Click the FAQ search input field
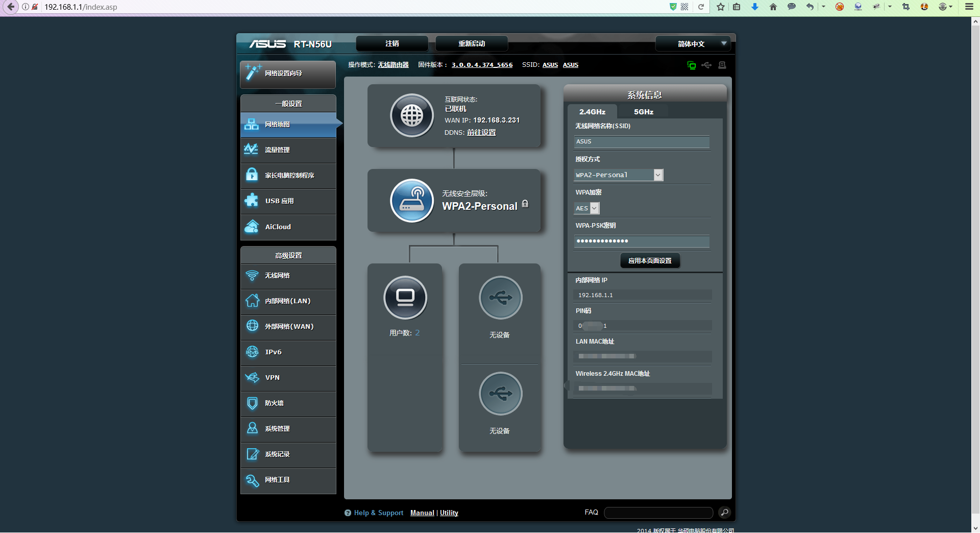The image size is (980, 533). coord(658,513)
